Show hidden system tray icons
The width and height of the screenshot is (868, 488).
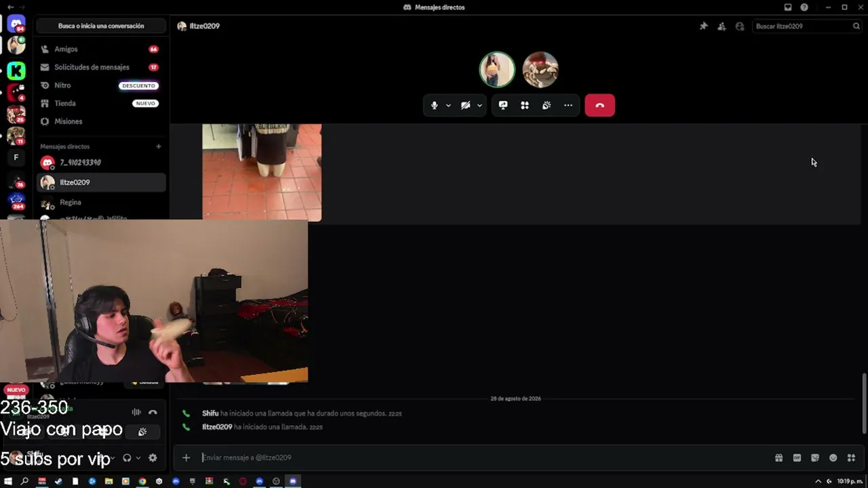pos(818,481)
